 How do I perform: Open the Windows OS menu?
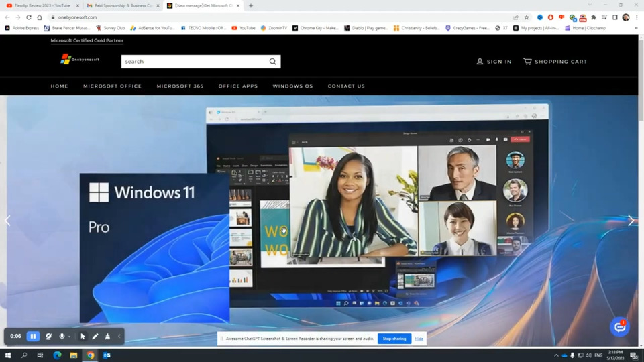(292, 86)
